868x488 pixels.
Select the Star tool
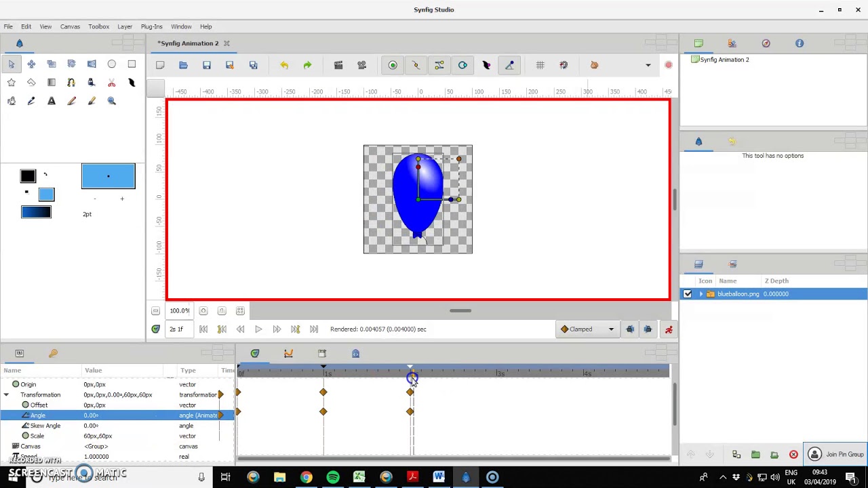(x=12, y=83)
